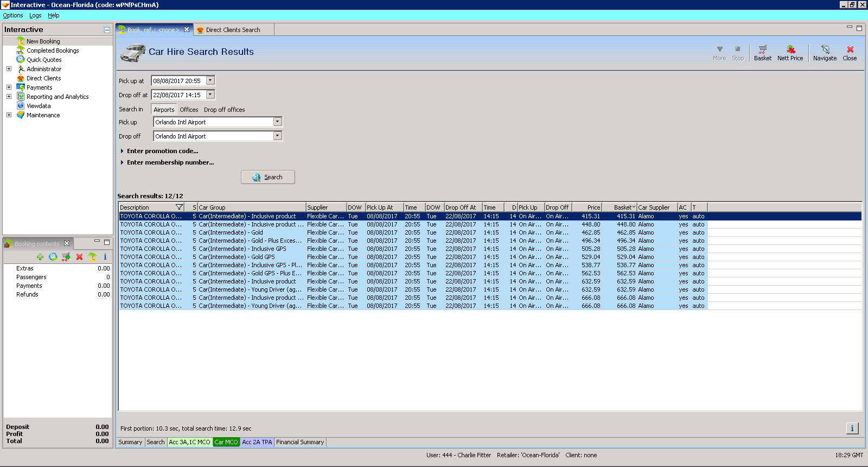Open the Logs menu

coord(35,15)
